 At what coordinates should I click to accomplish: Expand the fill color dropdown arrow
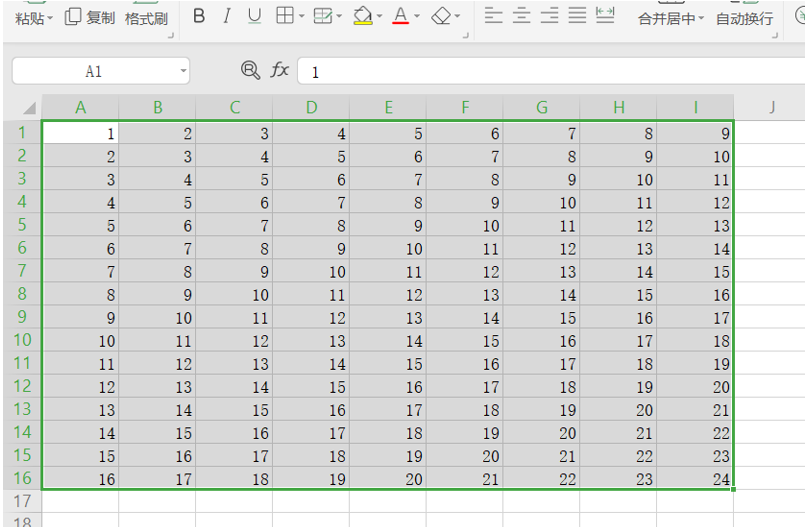click(x=380, y=16)
